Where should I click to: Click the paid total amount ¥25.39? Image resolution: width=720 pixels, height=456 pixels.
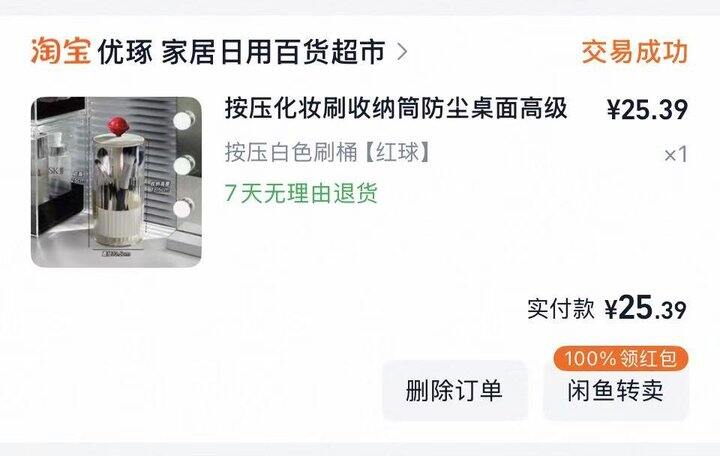(x=645, y=308)
